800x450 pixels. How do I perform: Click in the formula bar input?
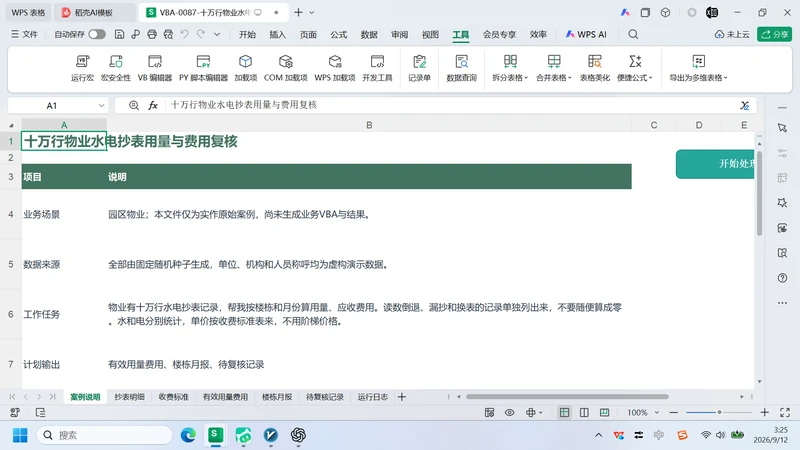pos(452,105)
